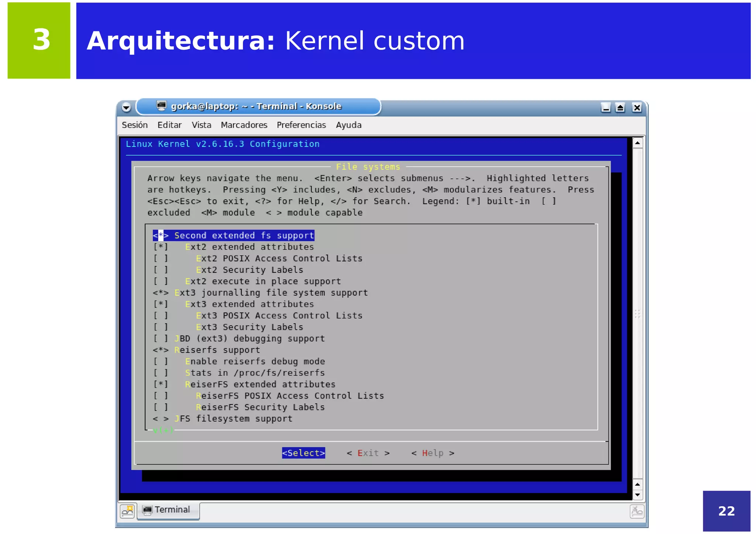Minimize the Konsole window

click(x=605, y=107)
